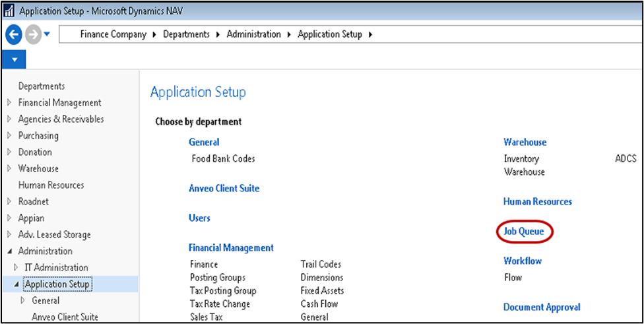
Task: Open the blue application menu dropdown
Action: click(x=14, y=59)
